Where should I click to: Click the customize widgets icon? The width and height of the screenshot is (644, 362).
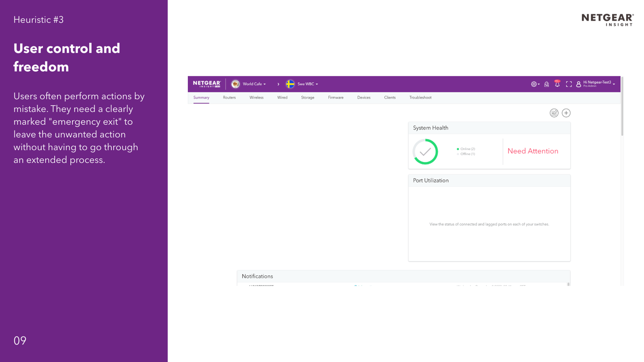click(x=554, y=113)
